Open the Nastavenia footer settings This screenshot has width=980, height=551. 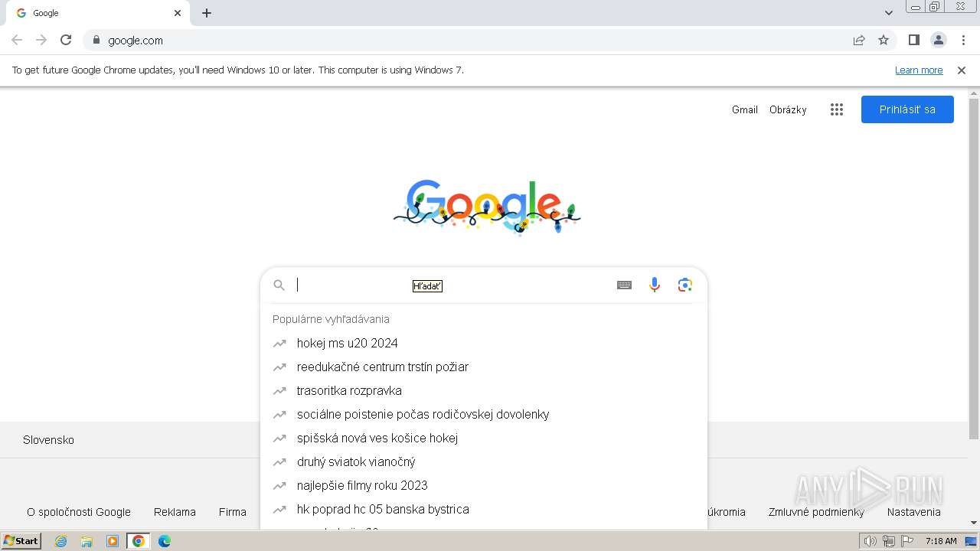(x=914, y=512)
